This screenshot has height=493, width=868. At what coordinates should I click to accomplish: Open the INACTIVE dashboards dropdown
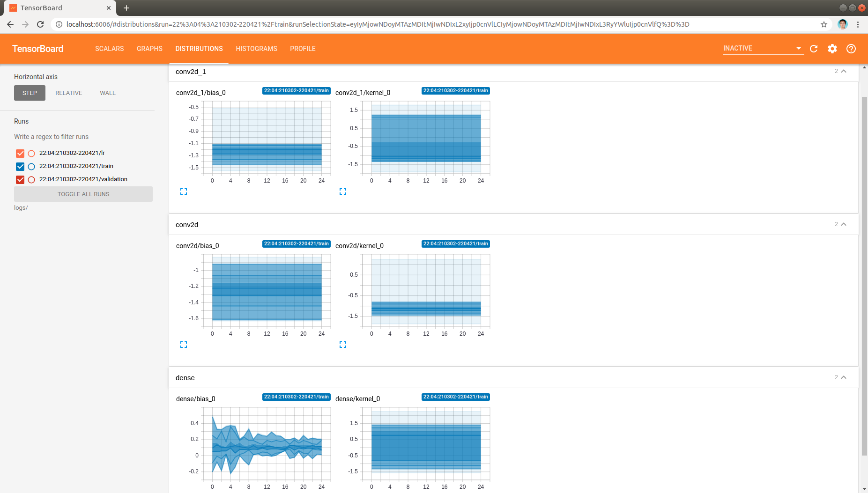click(x=763, y=48)
